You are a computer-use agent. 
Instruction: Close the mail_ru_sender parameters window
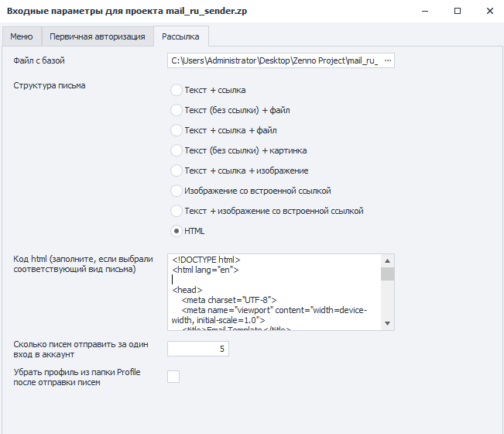coord(489,12)
